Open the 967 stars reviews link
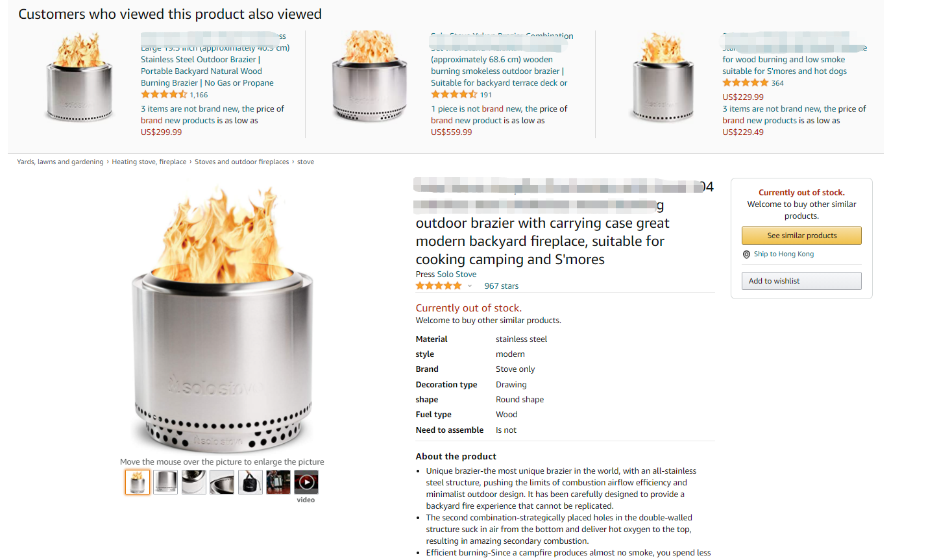Screen dimensions: 926x560 501,286
